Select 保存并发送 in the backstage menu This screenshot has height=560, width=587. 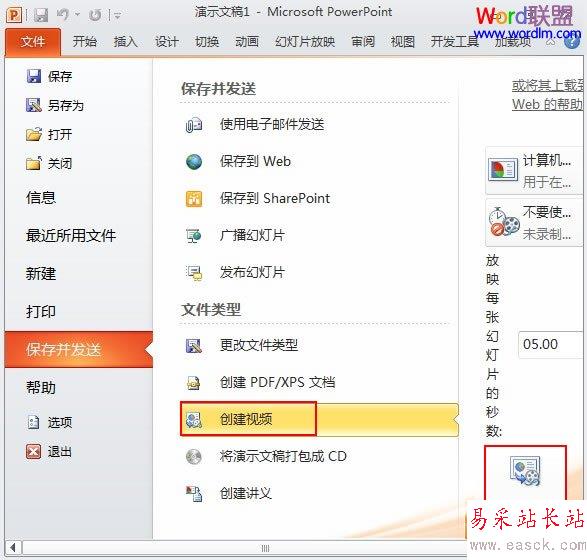click(79, 350)
